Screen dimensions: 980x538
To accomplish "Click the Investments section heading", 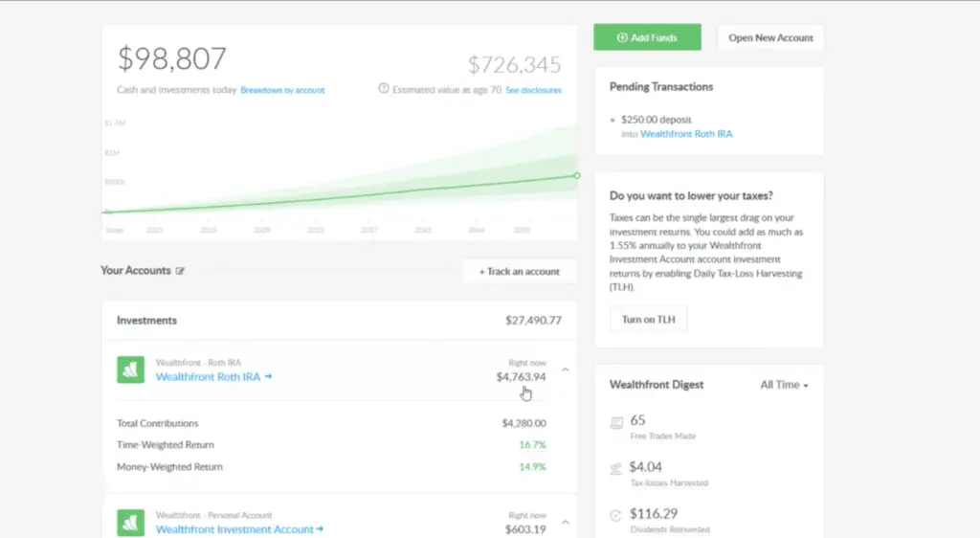I will 146,321.
